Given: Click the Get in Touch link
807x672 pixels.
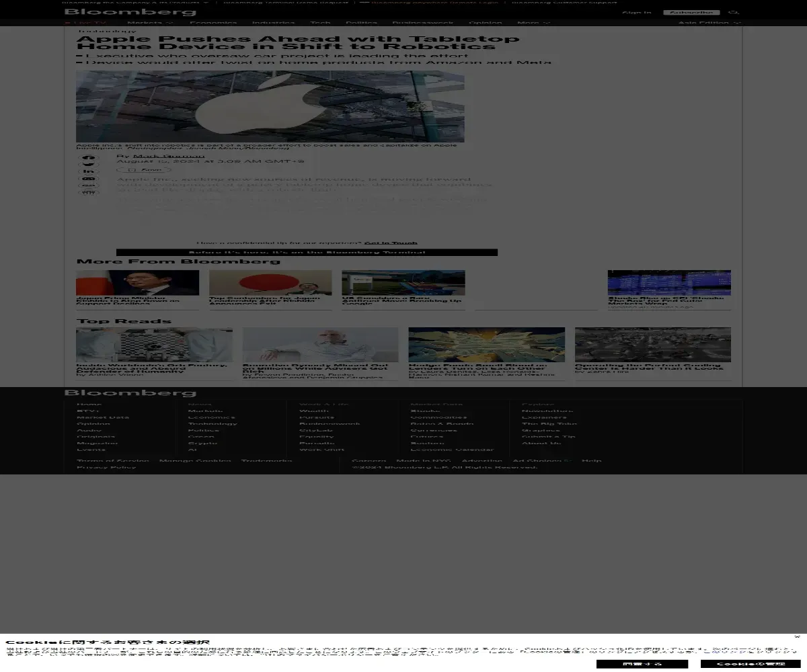Looking at the screenshot, I should 391,243.
